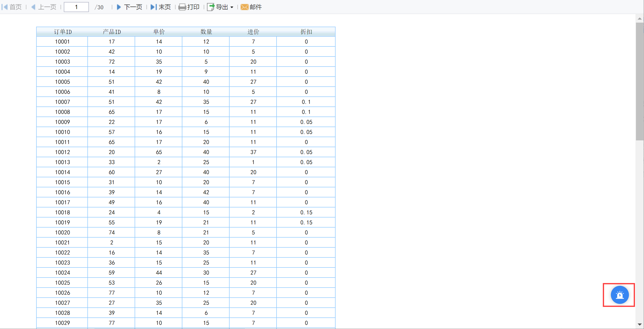Click the 订单ID column header
The width and height of the screenshot is (644, 329).
point(63,32)
